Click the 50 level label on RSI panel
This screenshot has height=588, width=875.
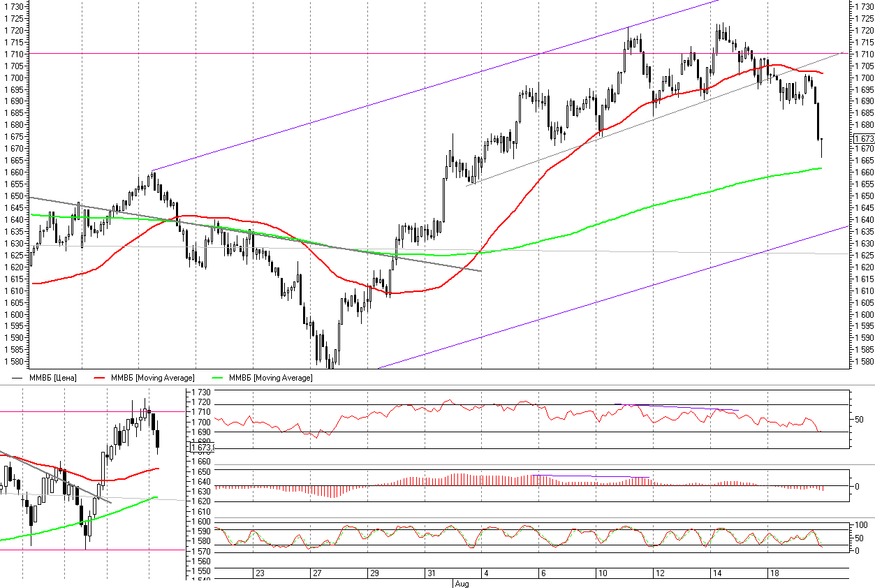coord(860,420)
